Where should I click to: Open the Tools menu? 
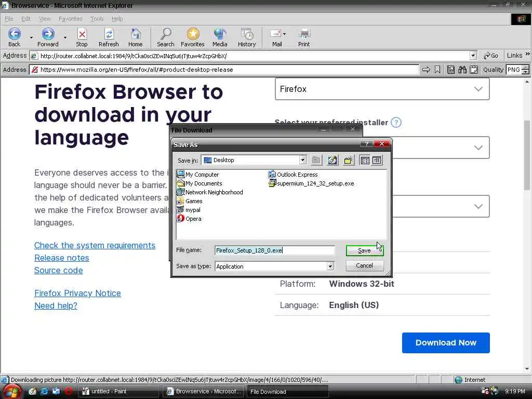pyautogui.click(x=97, y=19)
